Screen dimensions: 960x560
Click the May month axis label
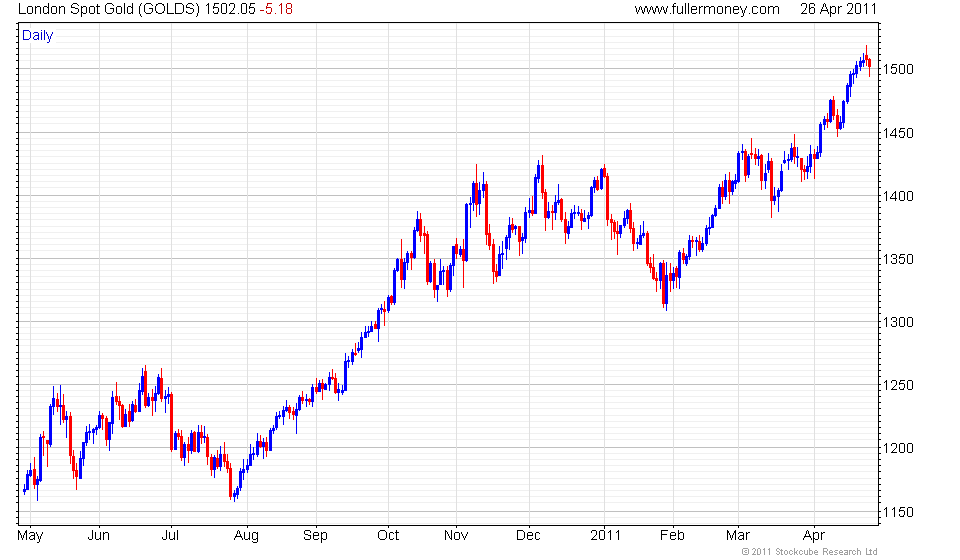point(30,536)
